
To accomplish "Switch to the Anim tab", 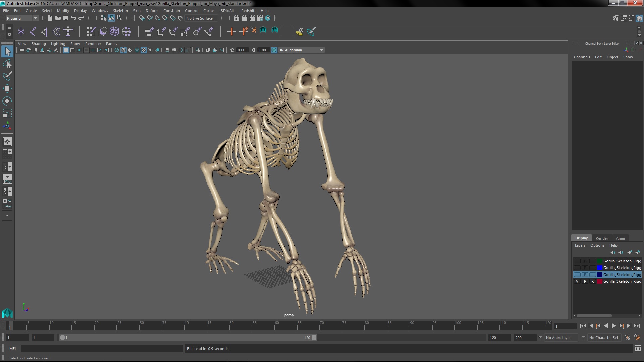I will 621,238.
